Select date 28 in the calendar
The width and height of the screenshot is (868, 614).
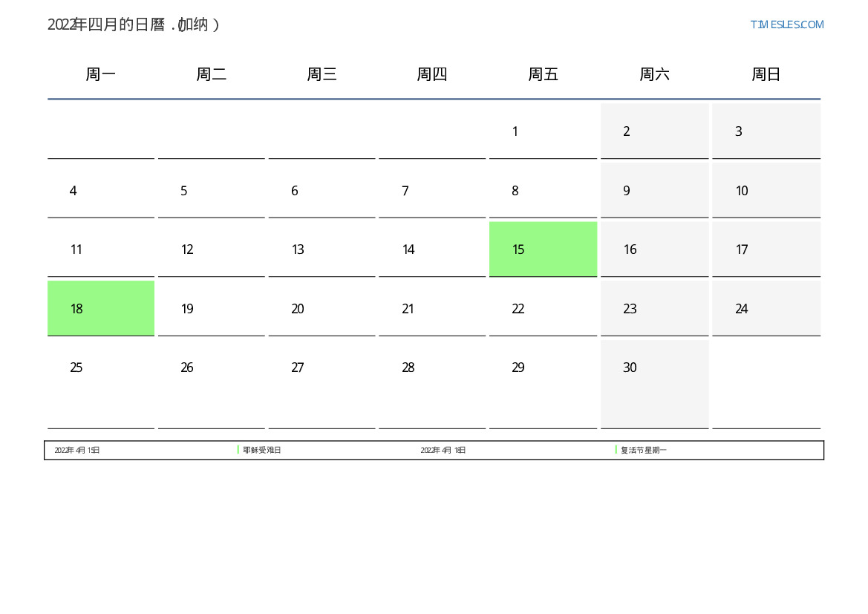point(432,385)
